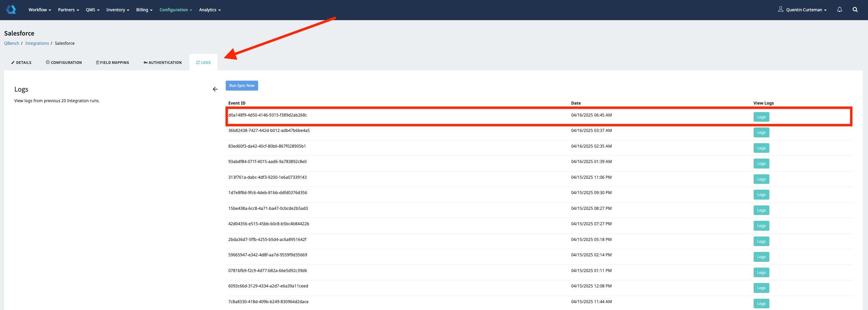Select event ID 36b82438-7427-442d-b012-adb47b6be4a5
The width and height of the screenshot is (868, 310).
269,131
